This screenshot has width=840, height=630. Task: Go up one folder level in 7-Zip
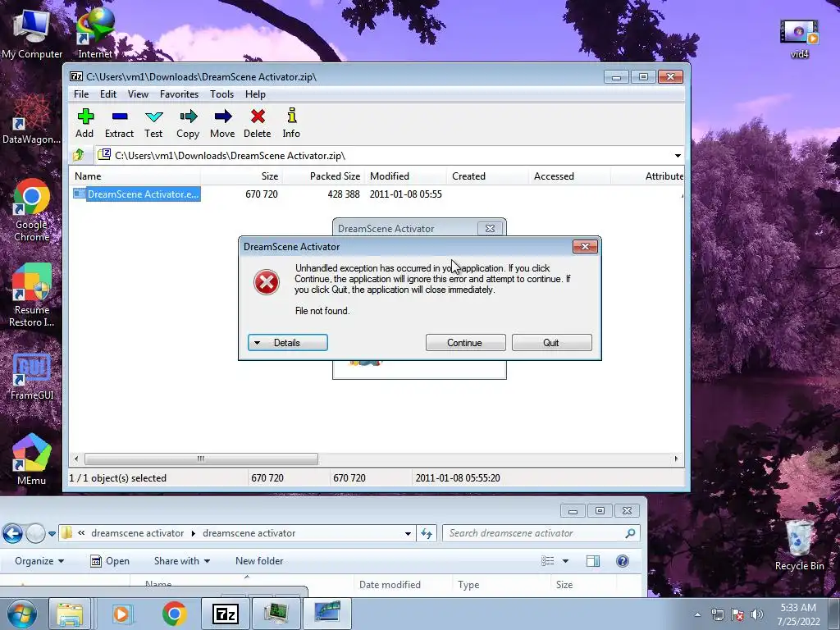pyautogui.click(x=79, y=155)
